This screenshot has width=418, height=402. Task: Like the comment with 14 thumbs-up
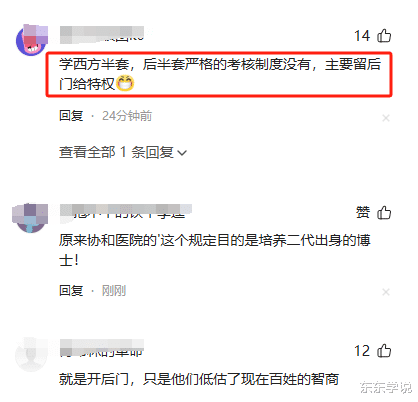[384, 36]
